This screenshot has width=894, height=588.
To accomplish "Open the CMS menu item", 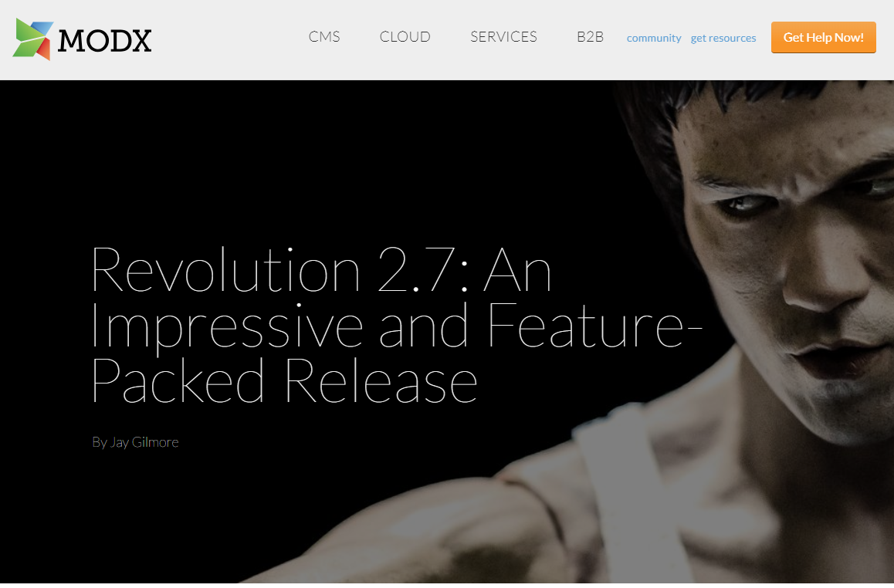I will (x=323, y=37).
